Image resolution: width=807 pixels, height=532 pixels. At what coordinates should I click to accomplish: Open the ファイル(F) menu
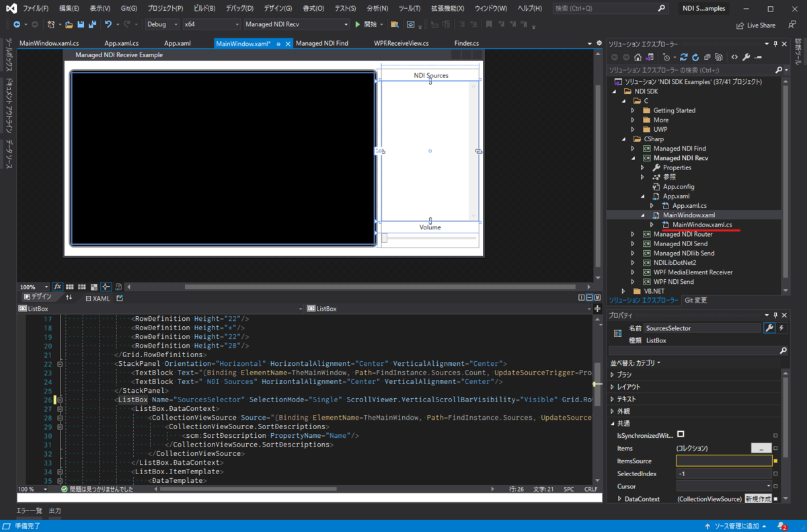pyautogui.click(x=36, y=9)
